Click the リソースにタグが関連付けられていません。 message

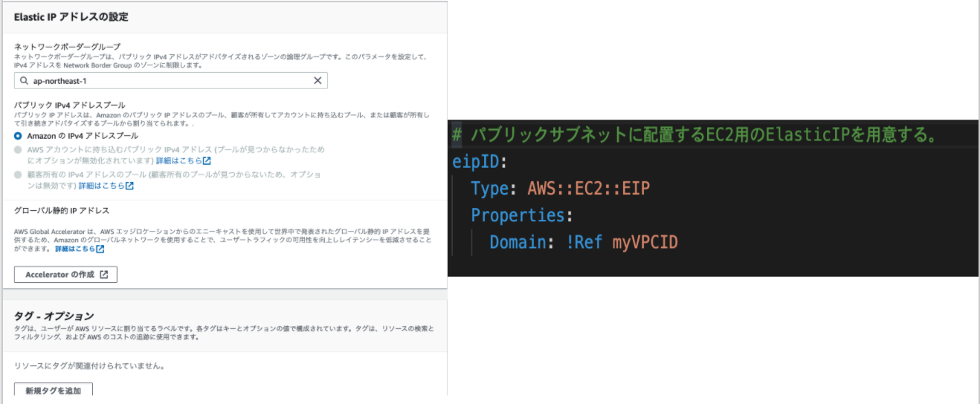pos(89,366)
